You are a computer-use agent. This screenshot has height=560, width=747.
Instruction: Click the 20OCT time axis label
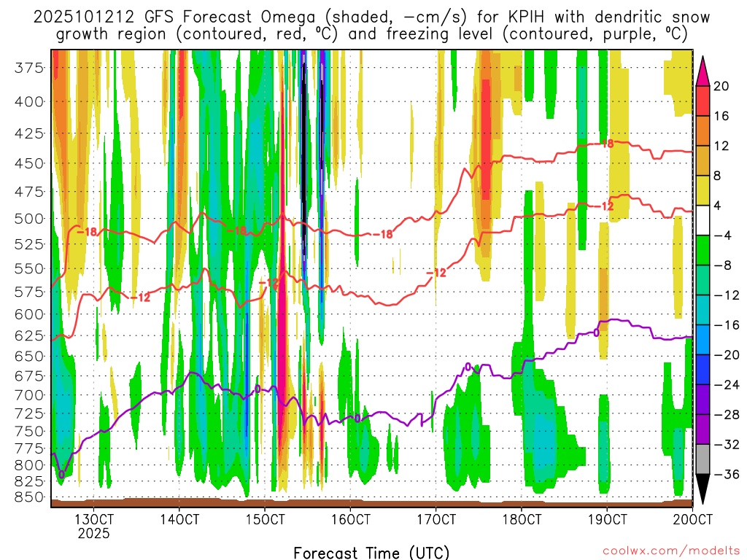click(692, 519)
